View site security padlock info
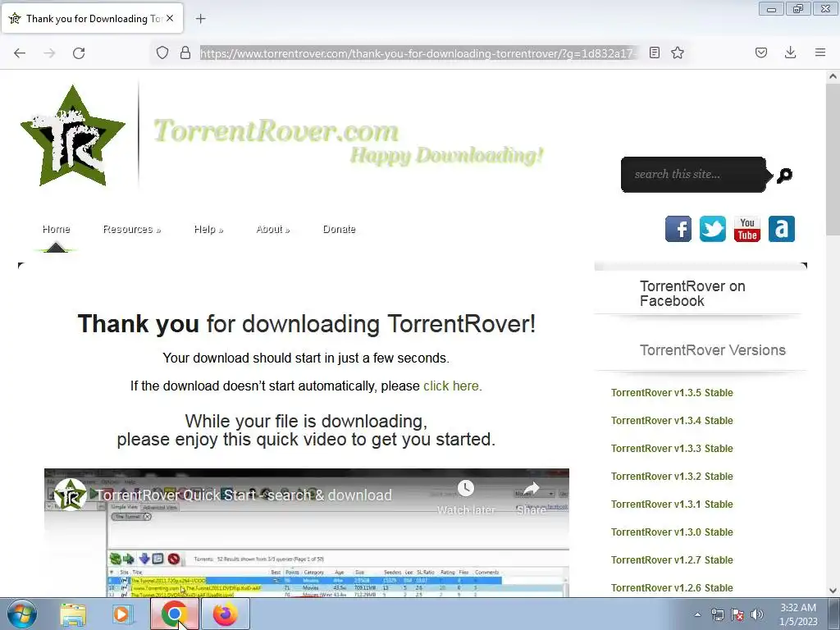This screenshot has height=630, width=840. coord(185,52)
